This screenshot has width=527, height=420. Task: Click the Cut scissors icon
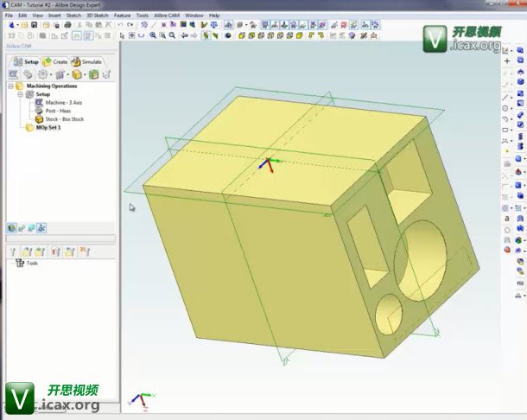tap(79, 25)
